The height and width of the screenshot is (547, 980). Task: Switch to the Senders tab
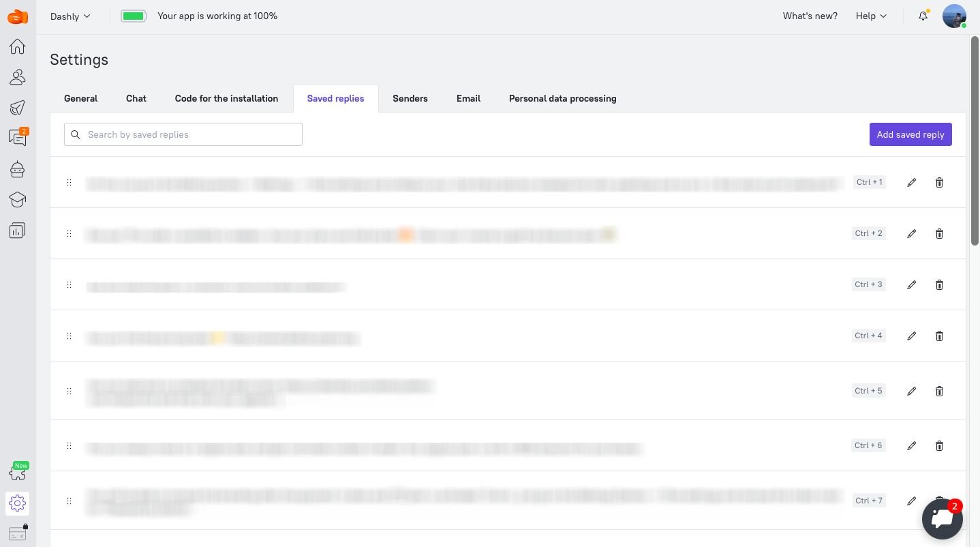[x=410, y=98]
